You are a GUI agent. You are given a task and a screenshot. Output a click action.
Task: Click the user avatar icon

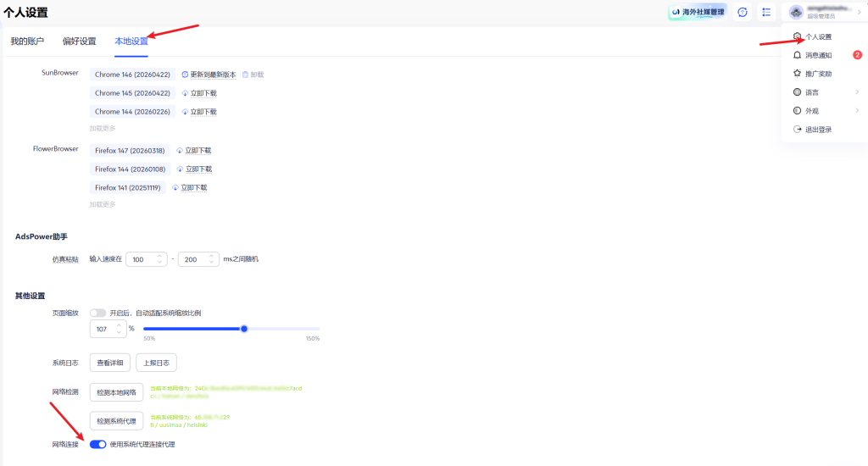[x=795, y=12]
